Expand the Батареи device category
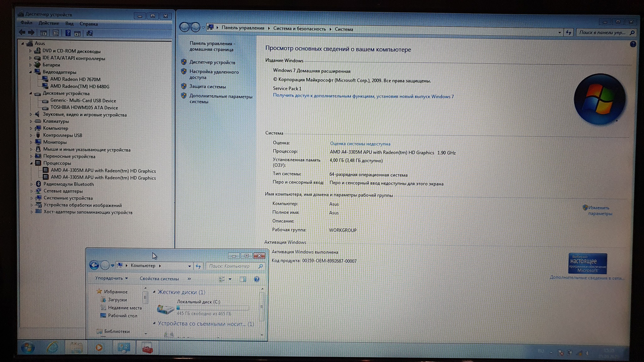 (x=31, y=65)
